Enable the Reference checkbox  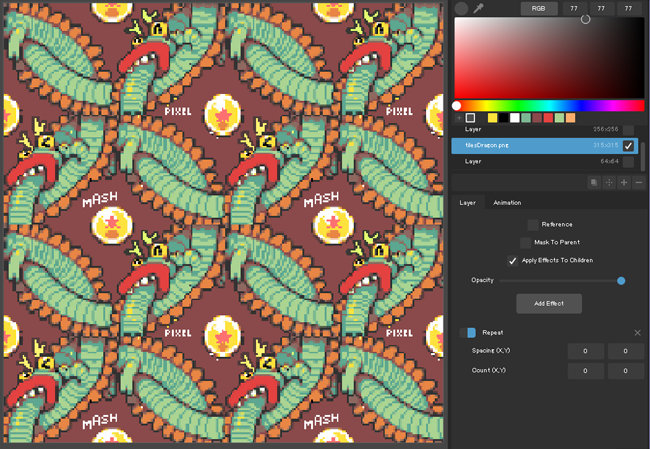(x=533, y=225)
